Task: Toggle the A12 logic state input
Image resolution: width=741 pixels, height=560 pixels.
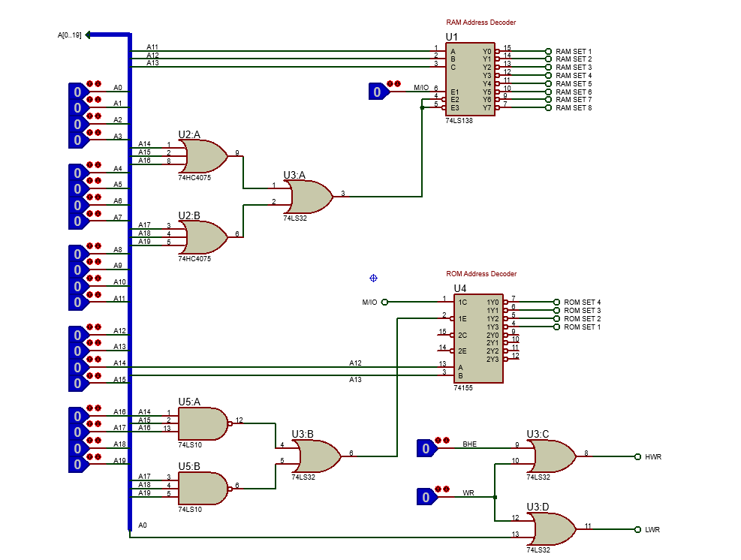Action: (77, 335)
